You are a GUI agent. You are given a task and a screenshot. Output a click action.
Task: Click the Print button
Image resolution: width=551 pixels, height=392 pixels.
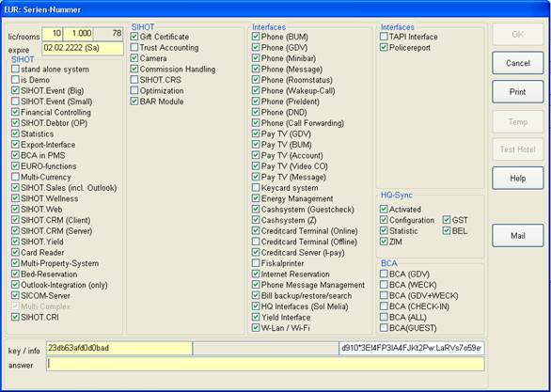(x=517, y=92)
